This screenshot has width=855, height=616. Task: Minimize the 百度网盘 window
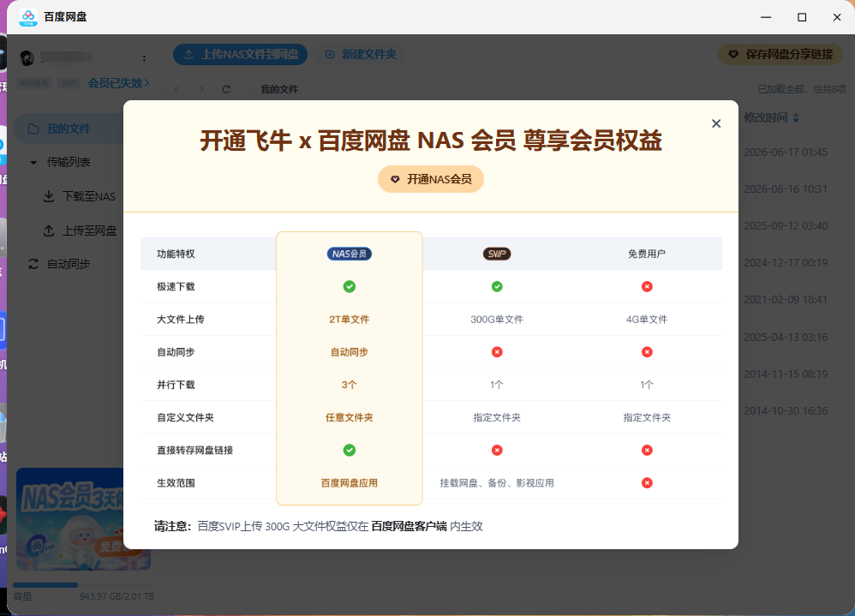pos(766,17)
